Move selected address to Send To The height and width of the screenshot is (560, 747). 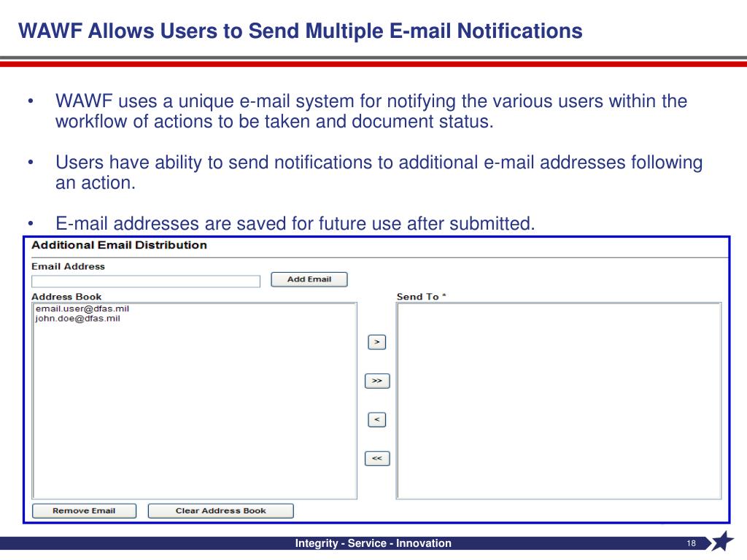click(x=377, y=343)
